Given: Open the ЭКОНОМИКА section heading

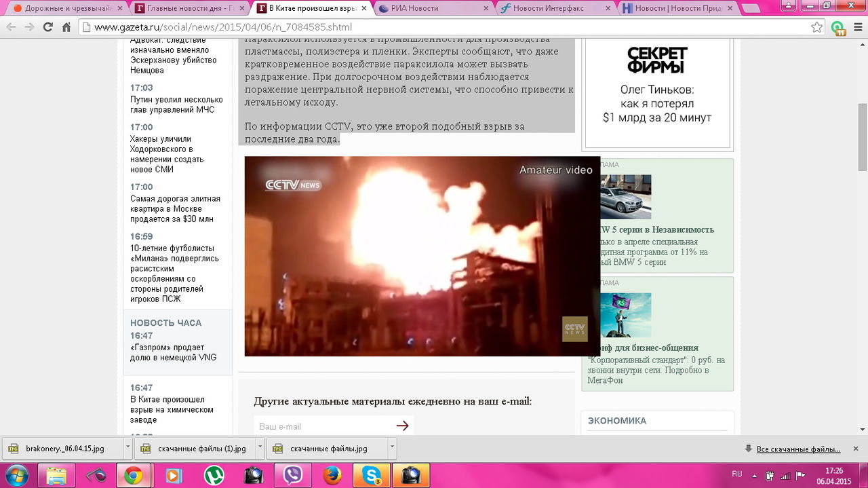Looking at the screenshot, I should pos(617,421).
